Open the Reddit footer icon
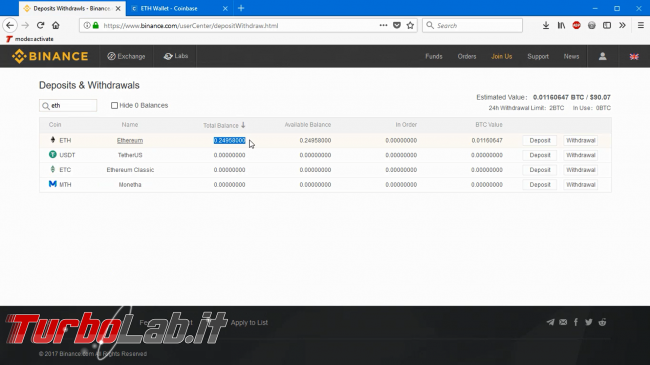Image resolution: width=650 pixels, height=365 pixels. [602, 322]
